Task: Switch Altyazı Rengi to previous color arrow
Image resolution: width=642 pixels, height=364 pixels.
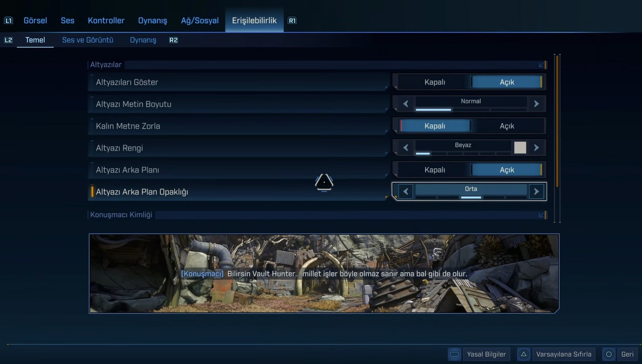Action: point(406,148)
